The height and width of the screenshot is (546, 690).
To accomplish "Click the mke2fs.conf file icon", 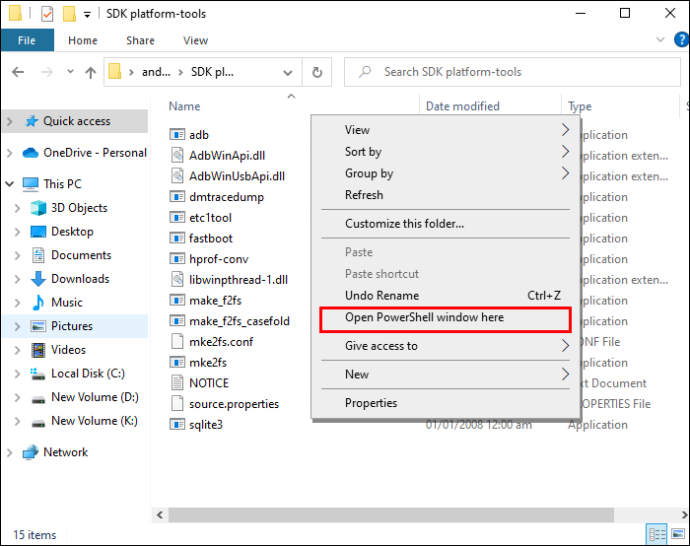I will coord(177,342).
